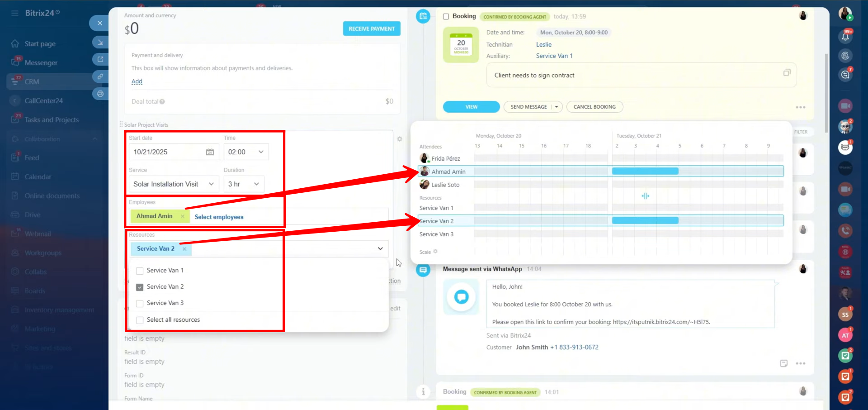Uncheck the Service Van 2 checkbox
Image resolution: width=868 pixels, height=410 pixels.
click(140, 287)
